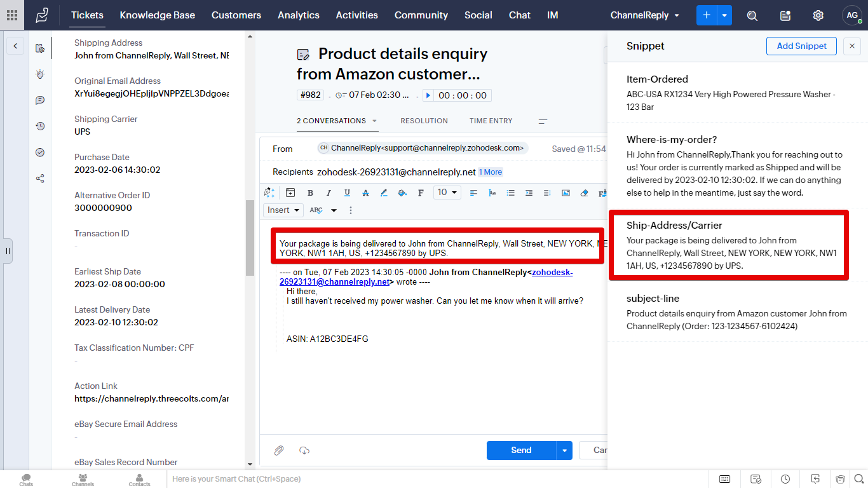Viewport: 868px width, 488px height.
Task: Pick font color in editor
Action: 384,193
